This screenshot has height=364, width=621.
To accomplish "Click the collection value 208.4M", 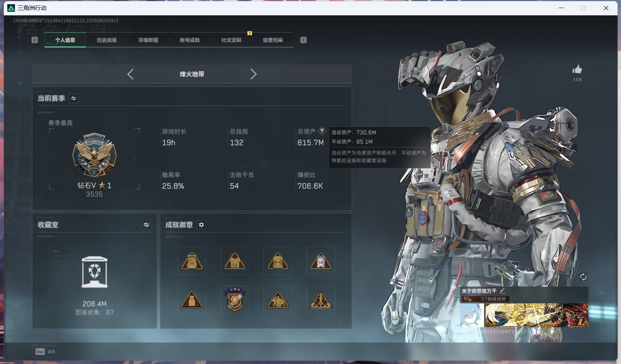I will (x=94, y=304).
